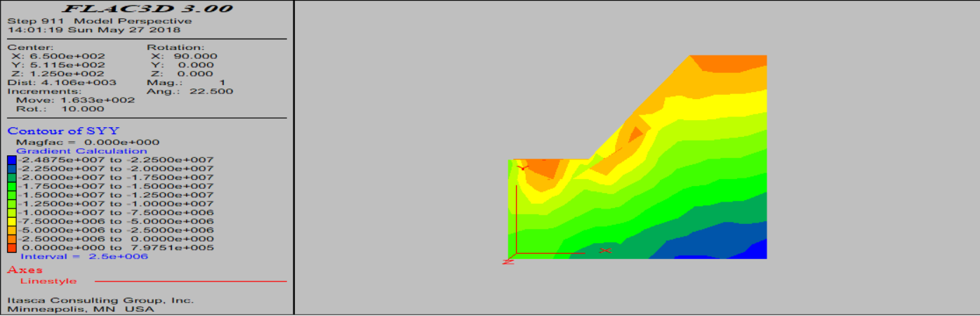This screenshot has width=980, height=316.
Task: Click swatch for 0.0000e+000 to 7.9751e+005
Action: pos(11,248)
